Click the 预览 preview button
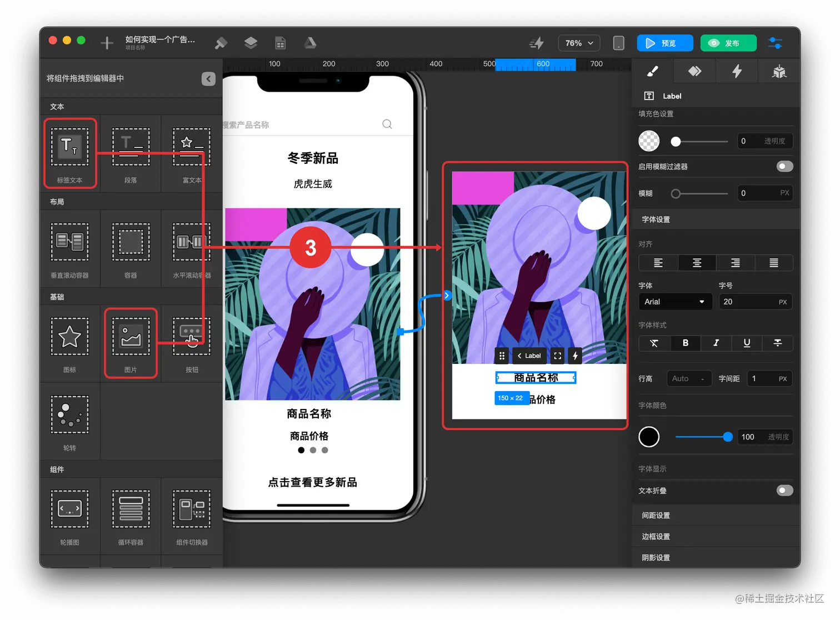Viewport: 840px width, 620px height. (x=665, y=43)
